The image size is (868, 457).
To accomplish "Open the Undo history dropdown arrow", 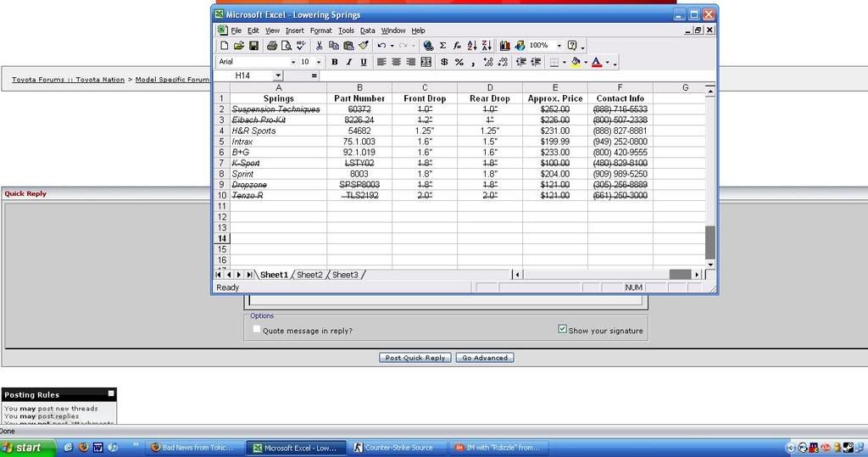I will pos(392,46).
